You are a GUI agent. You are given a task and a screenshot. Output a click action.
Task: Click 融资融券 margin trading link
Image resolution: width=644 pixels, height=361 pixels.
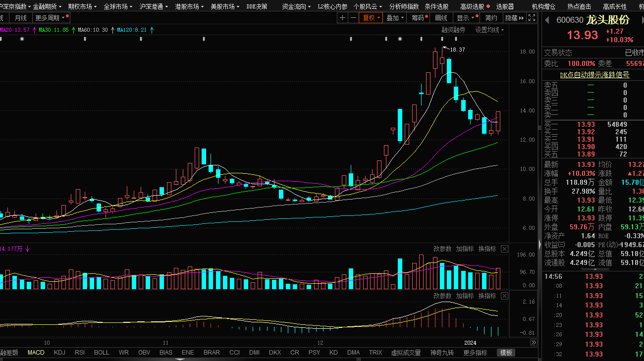click(453, 30)
